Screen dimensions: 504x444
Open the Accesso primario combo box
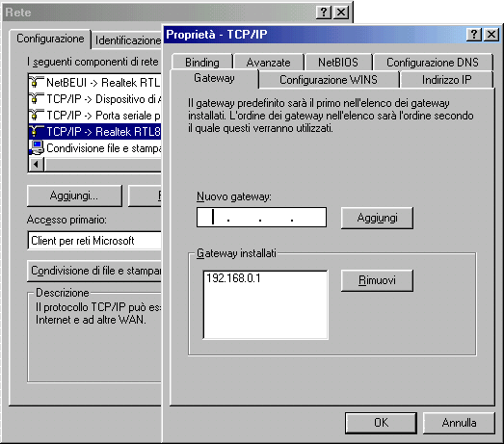tap(94, 241)
